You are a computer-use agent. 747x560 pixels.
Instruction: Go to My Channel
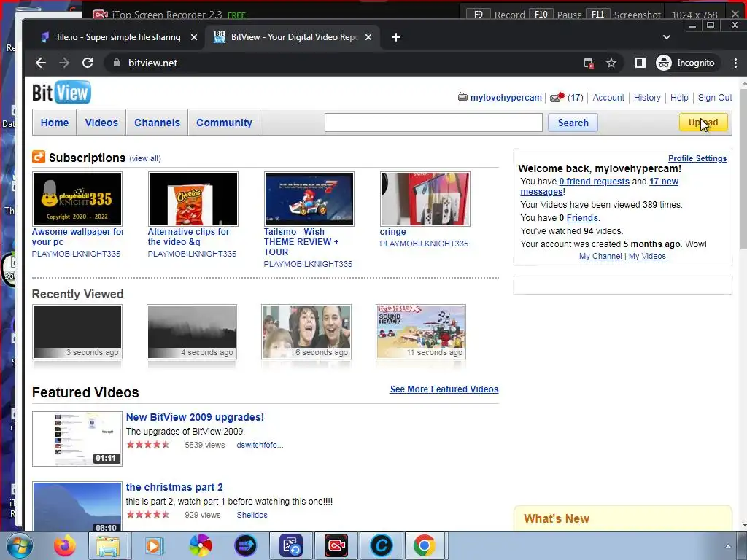(x=601, y=256)
